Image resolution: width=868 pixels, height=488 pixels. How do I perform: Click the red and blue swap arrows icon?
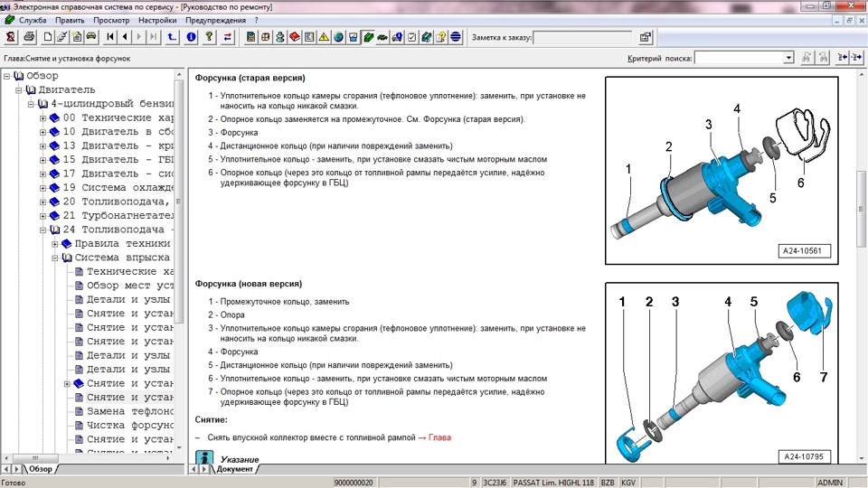[x=228, y=37]
